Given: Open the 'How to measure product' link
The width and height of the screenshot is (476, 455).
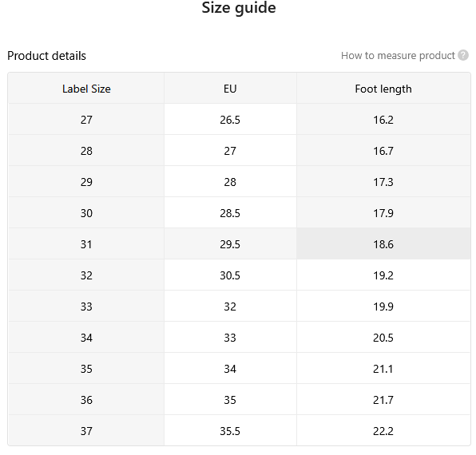Looking at the screenshot, I should (398, 56).
